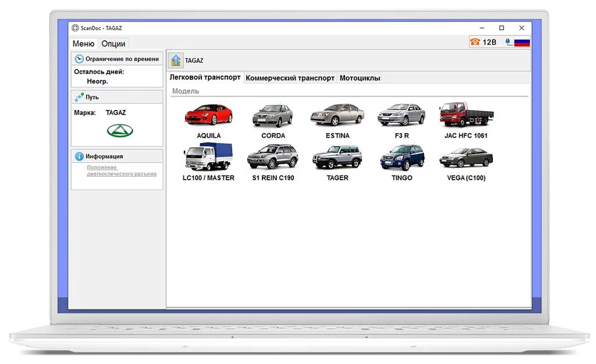This screenshot has height=364, width=596.
Task: Pick the VEGA (C100) sedan
Action: [466, 157]
